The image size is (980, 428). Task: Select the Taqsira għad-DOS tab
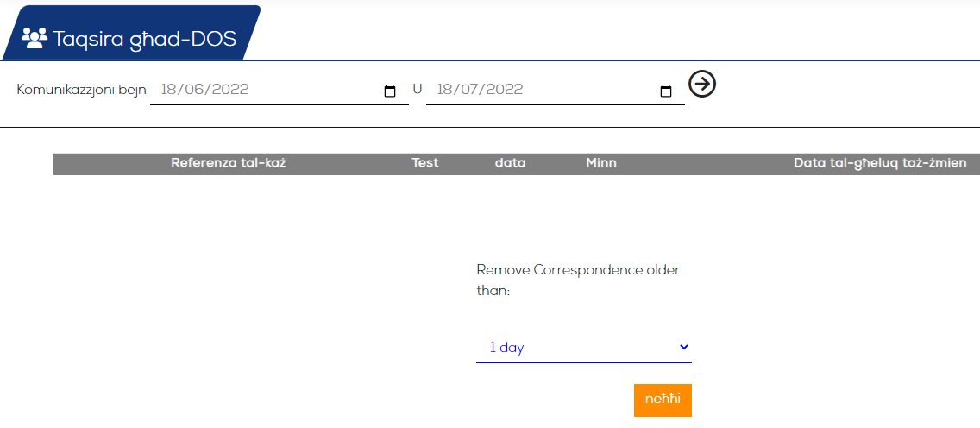[131, 33]
